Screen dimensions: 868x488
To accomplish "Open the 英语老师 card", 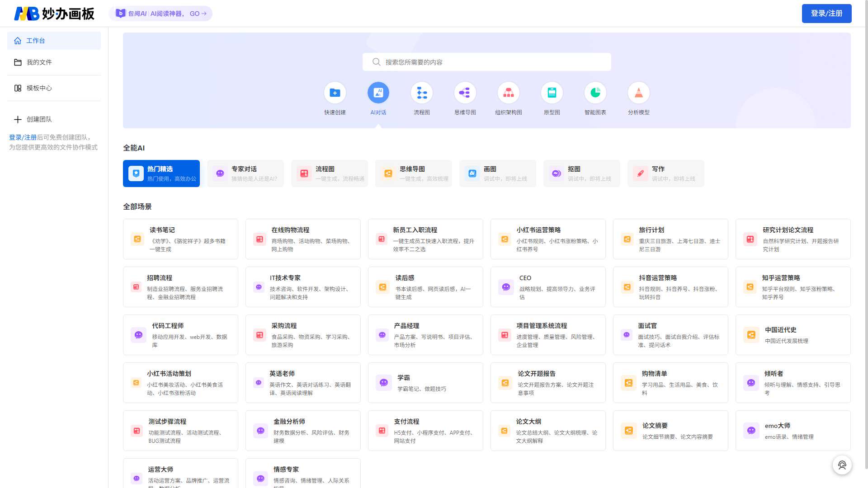I will tap(303, 383).
